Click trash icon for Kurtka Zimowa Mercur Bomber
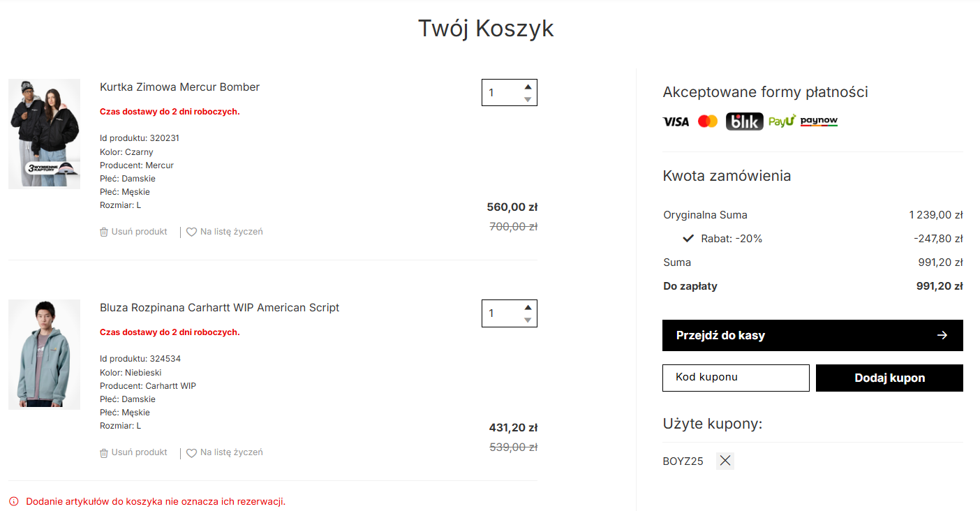This screenshot has width=980, height=511. click(104, 232)
